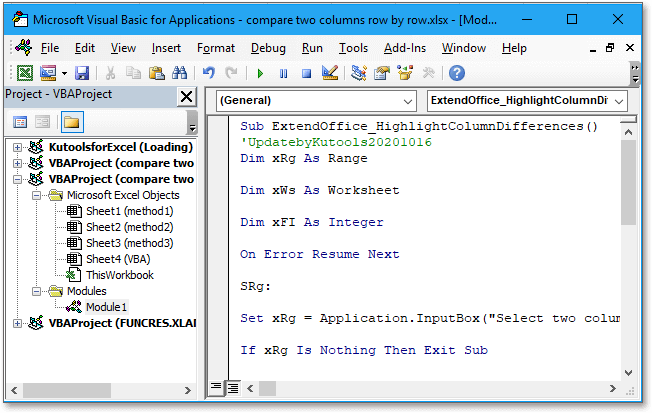The image size is (652, 413).
Task: Click the Cut scissors icon
Action: click(110, 73)
